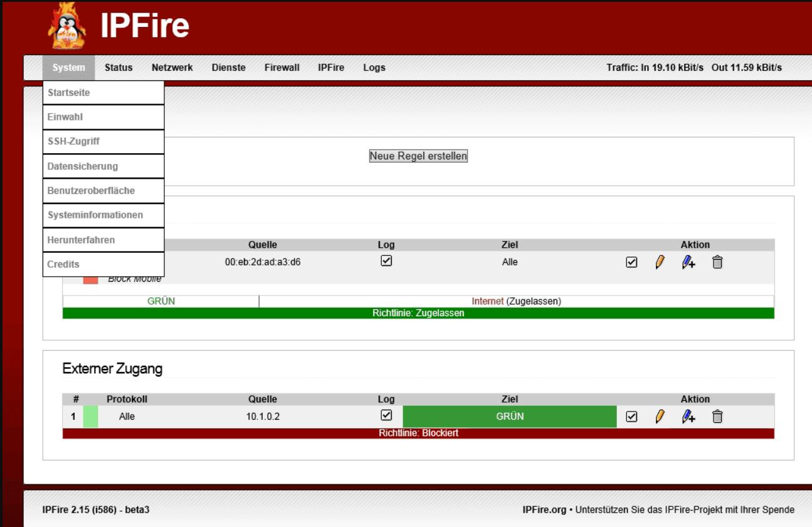This screenshot has height=527, width=812.
Task: Disable the 10.1.0.2 rule via Aktion checkbox
Action: (632, 416)
